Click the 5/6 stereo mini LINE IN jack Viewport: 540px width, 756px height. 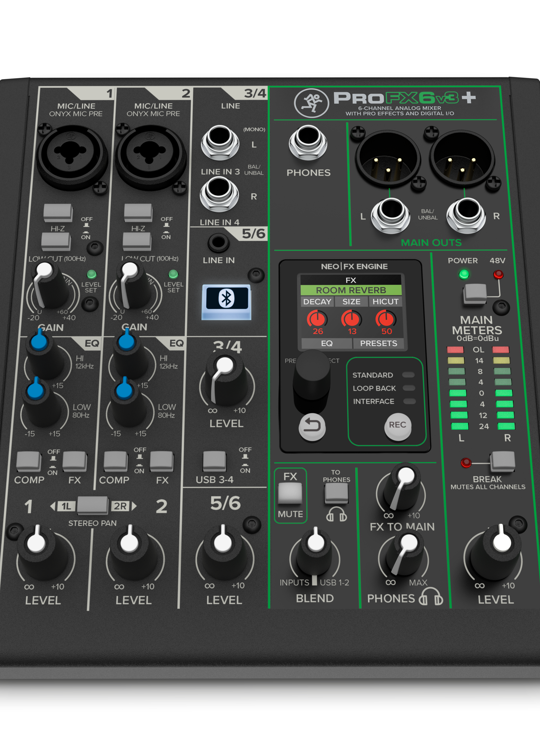[x=218, y=243]
